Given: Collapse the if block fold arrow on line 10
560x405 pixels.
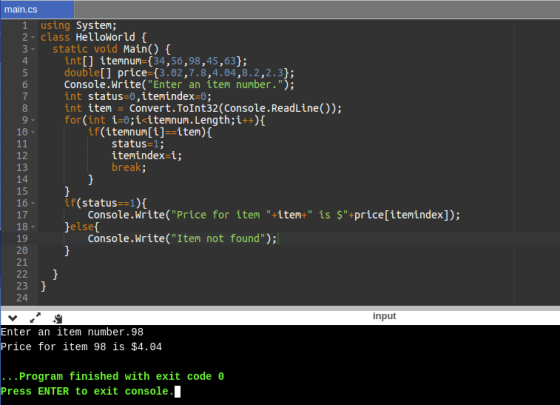Looking at the screenshot, I should click(33, 132).
